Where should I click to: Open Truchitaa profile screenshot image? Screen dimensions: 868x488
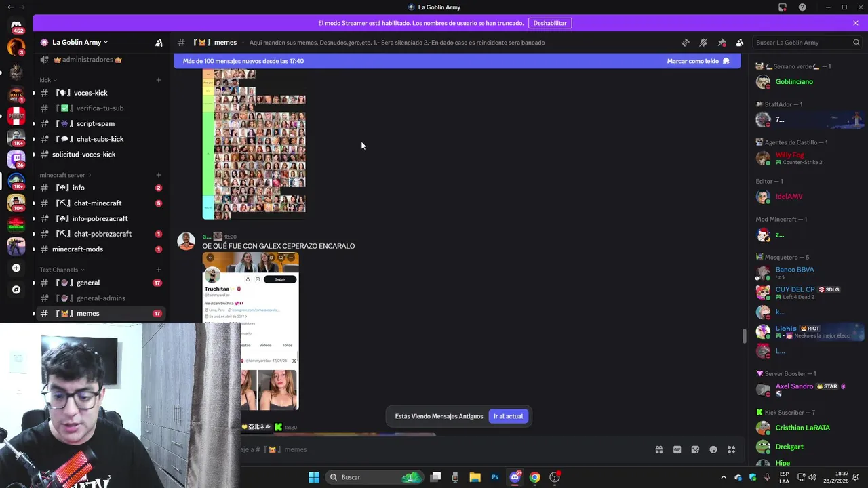pyautogui.click(x=250, y=331)
